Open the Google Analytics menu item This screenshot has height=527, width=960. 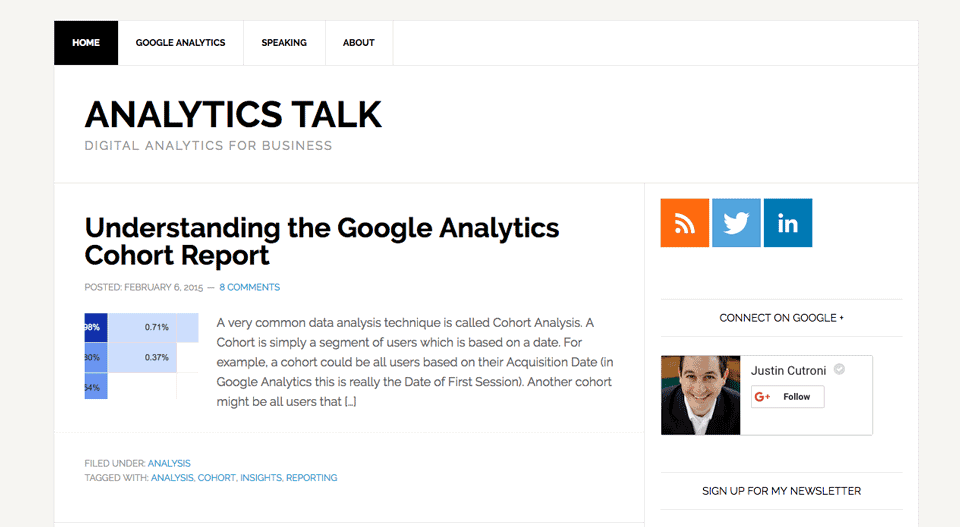(181, 43)
